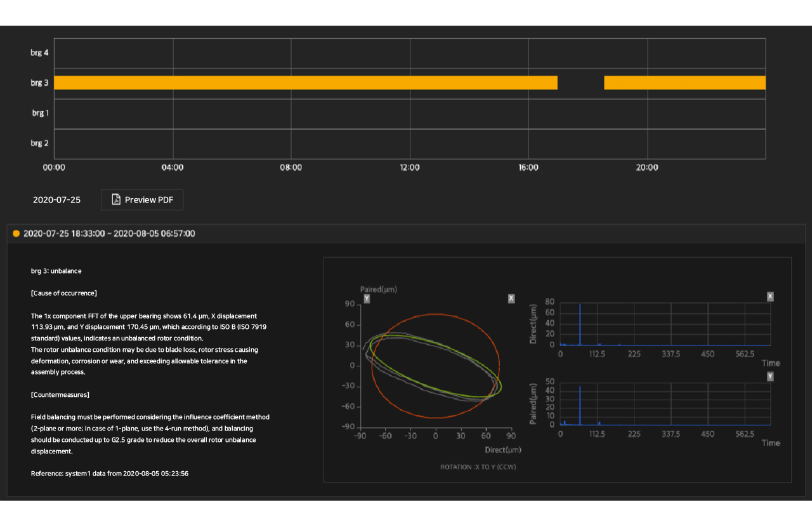Click the "[Countermeasures]" heading
This screenshot has height=527, width=812.
(60, 395)
